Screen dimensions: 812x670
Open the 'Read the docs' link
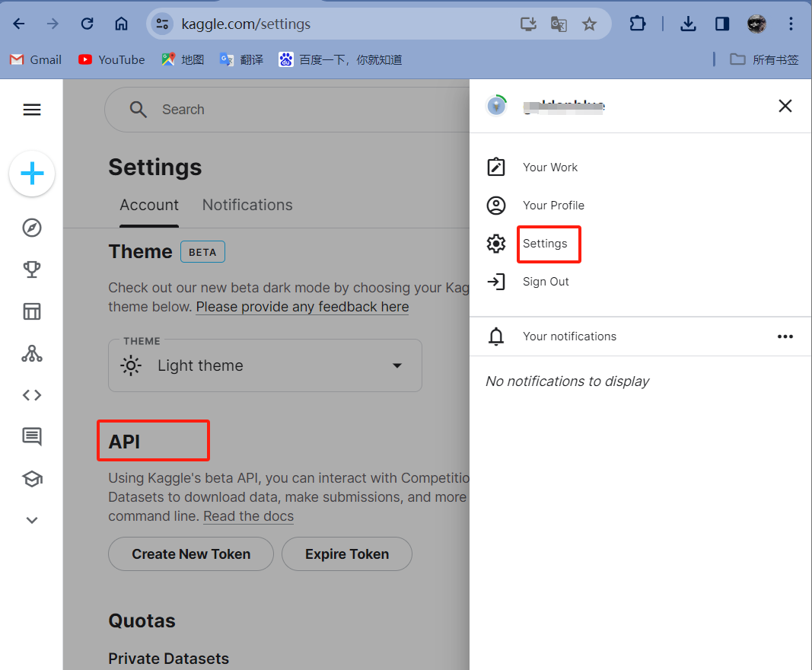point(249,516)
